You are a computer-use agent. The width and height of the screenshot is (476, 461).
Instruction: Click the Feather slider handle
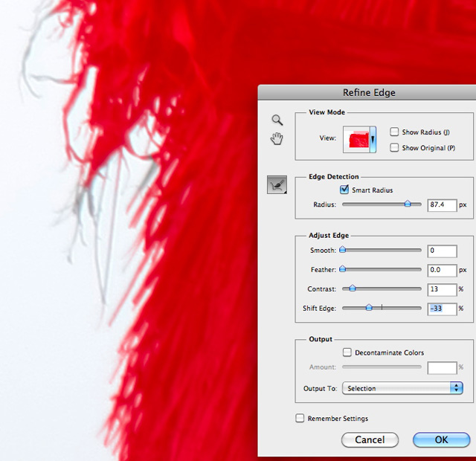342,269
